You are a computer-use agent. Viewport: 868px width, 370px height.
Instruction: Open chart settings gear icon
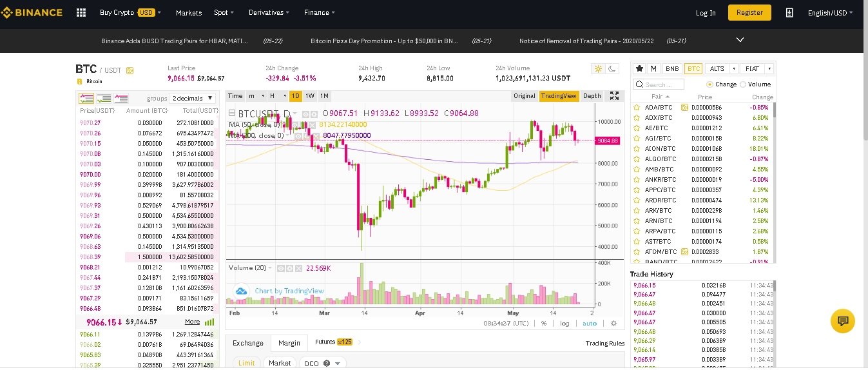click(613, 323)
